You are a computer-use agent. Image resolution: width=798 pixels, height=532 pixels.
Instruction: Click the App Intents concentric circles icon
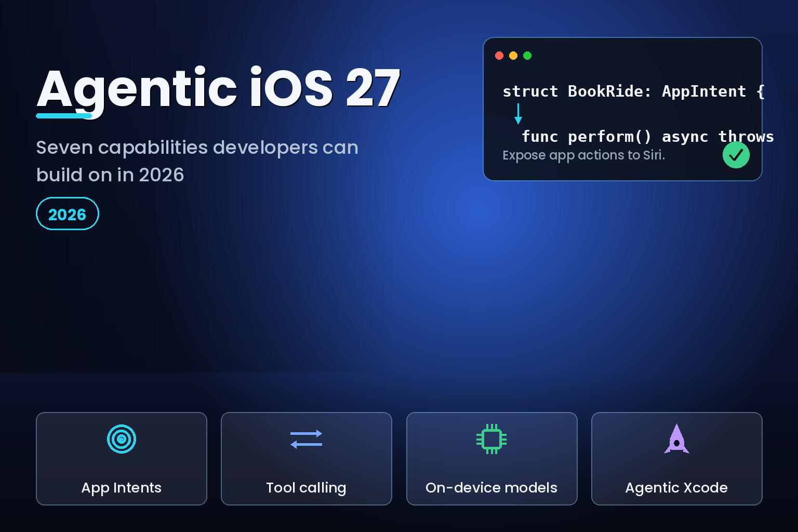tap(122, 439)
